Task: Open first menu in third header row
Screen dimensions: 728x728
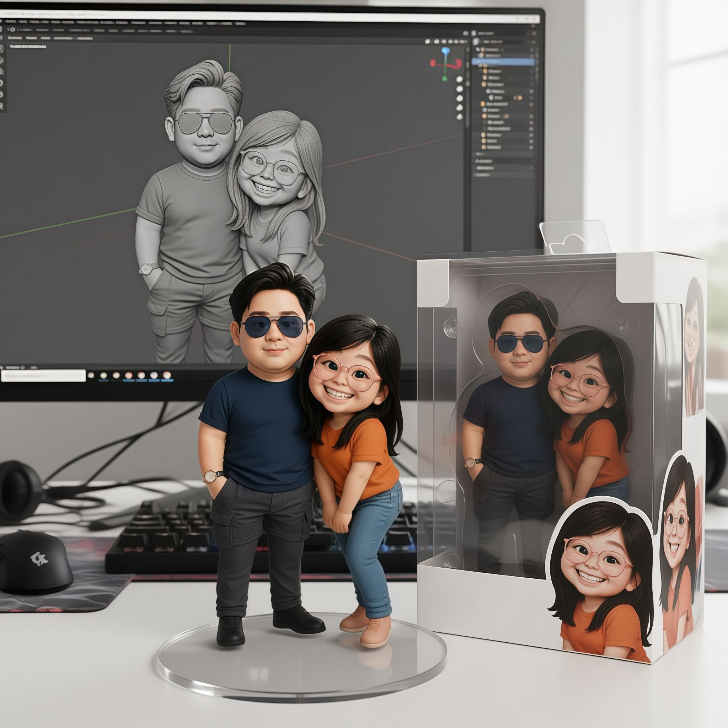Action: [14, 38]
